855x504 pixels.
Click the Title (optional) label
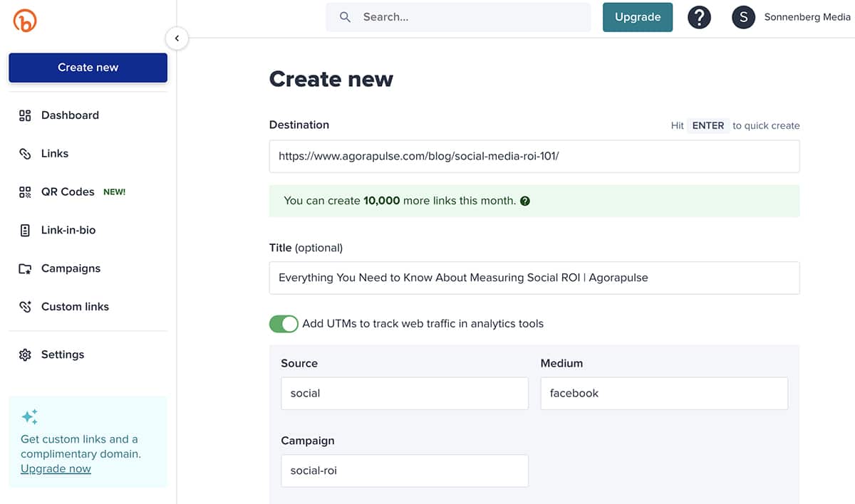coord(306,248)
